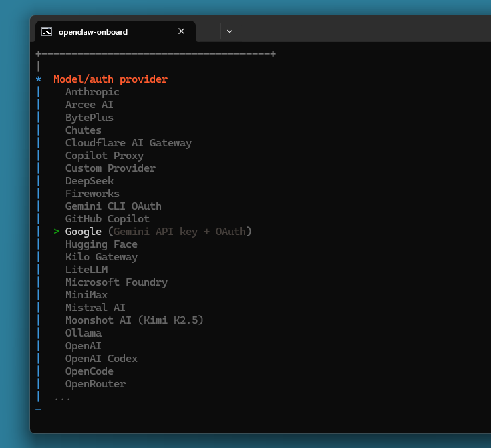Pick Kilo Gateway option

pyautogui.click(x=102, y=257)
